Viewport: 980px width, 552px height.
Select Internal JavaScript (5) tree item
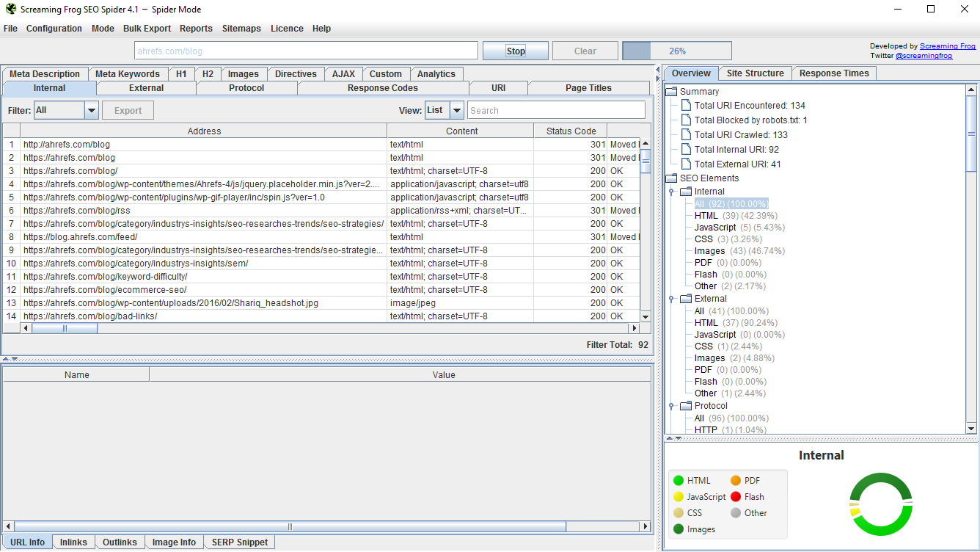(x=739, y=228)
